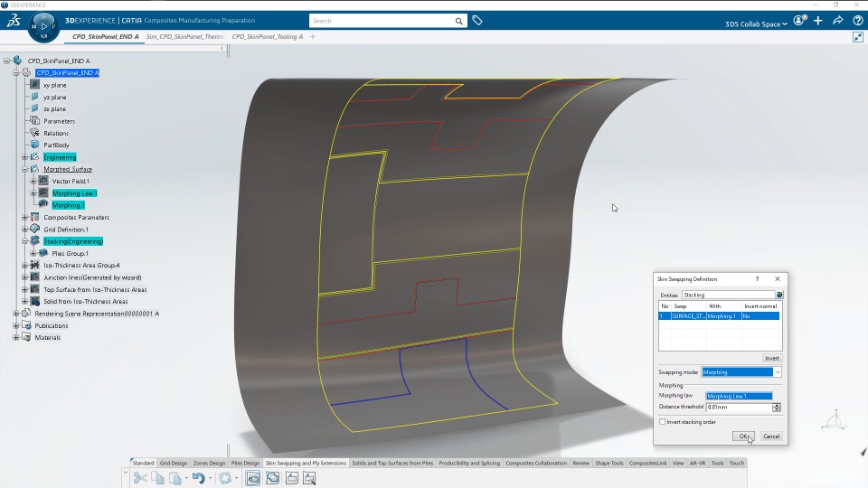
Task: Collapse the Morphed Surface node
Action: point(25,169)
